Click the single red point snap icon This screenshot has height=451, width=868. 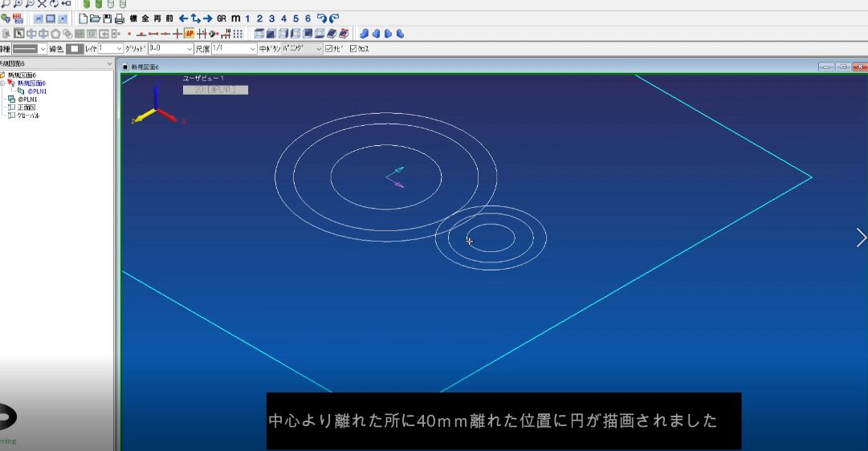tap(129, 34)
